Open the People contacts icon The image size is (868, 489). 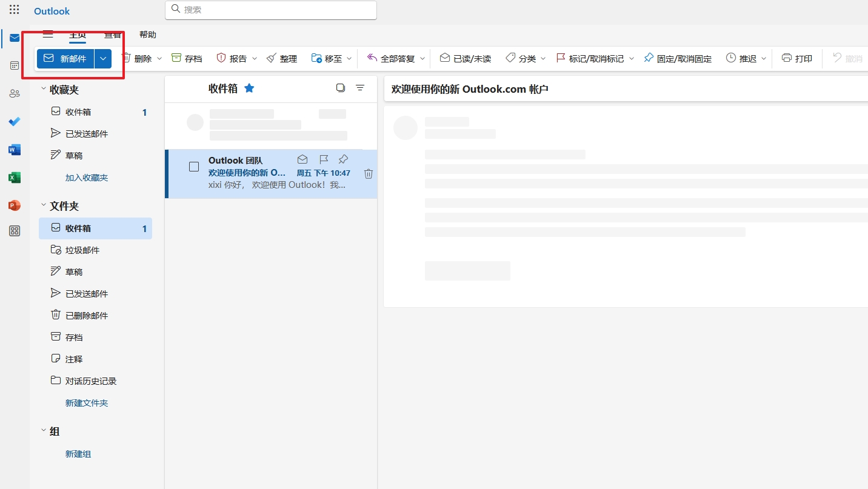click(x=15, y=93)
